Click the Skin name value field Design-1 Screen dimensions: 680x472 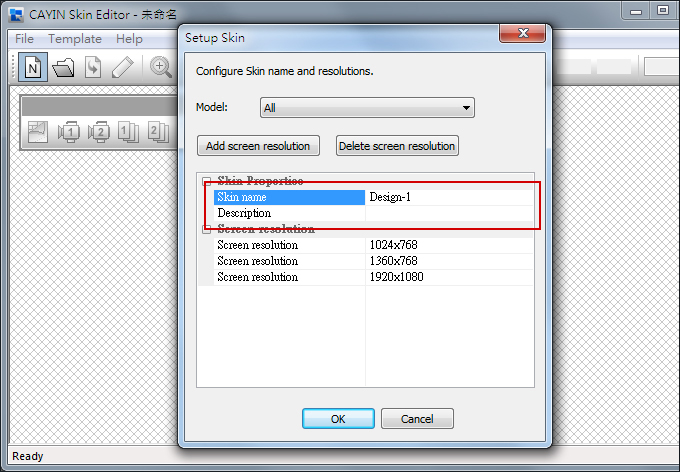[x=448, y=198]
